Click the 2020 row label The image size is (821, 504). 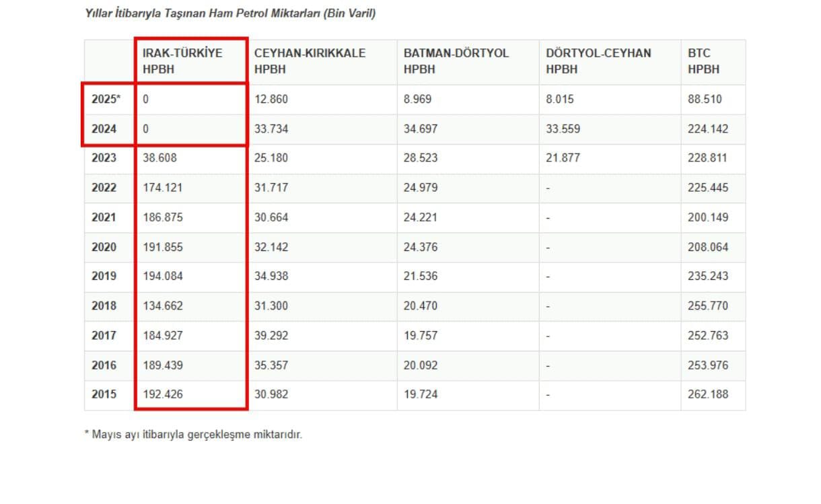[x=104, y=247]
